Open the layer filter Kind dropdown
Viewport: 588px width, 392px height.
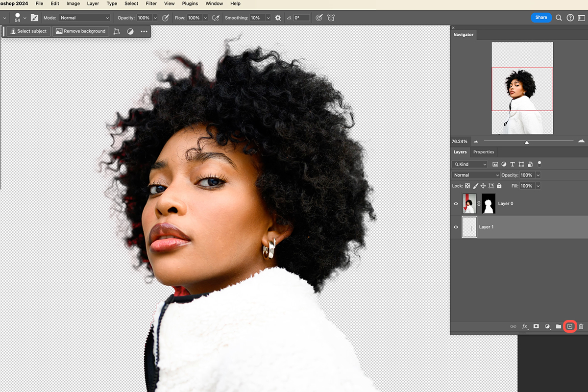pyautogui.click(x=469, y=164)
